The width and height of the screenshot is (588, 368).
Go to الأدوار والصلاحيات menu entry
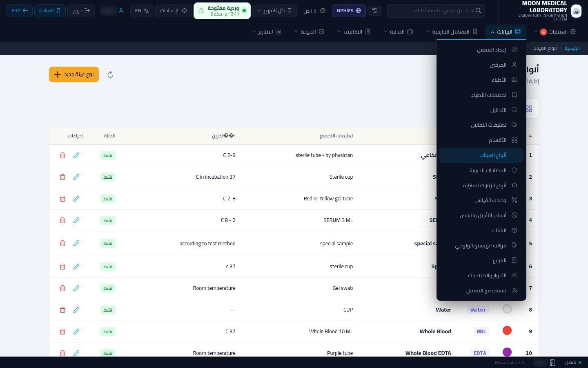481,276
